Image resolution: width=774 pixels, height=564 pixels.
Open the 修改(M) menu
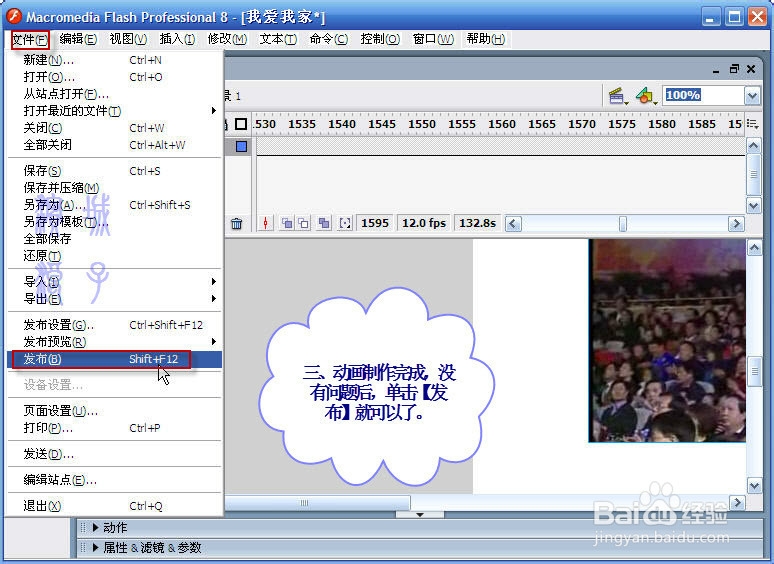click(x=227, y=39)
